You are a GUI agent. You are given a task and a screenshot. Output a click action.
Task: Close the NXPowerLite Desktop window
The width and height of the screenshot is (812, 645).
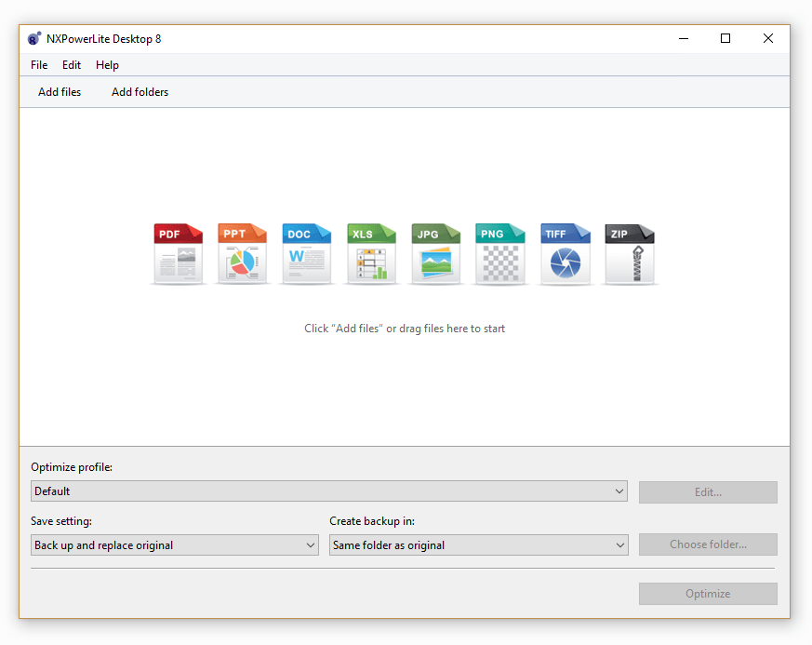[768, 39]
